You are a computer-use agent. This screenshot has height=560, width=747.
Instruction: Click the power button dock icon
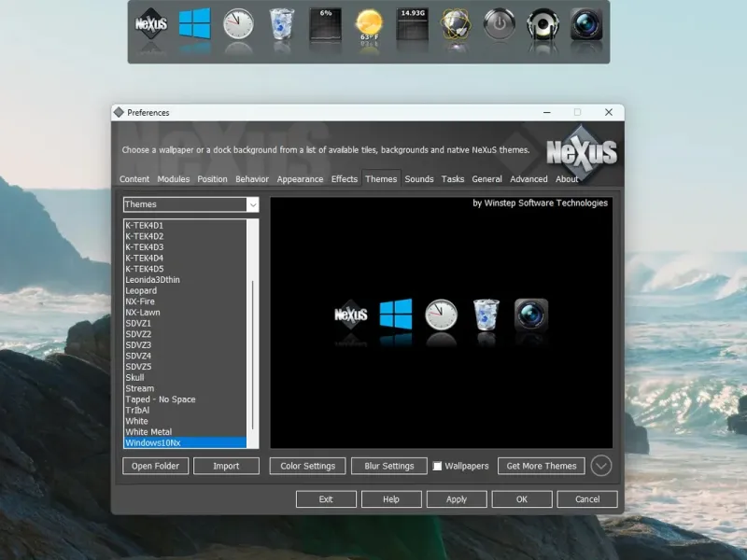point(500,24)
